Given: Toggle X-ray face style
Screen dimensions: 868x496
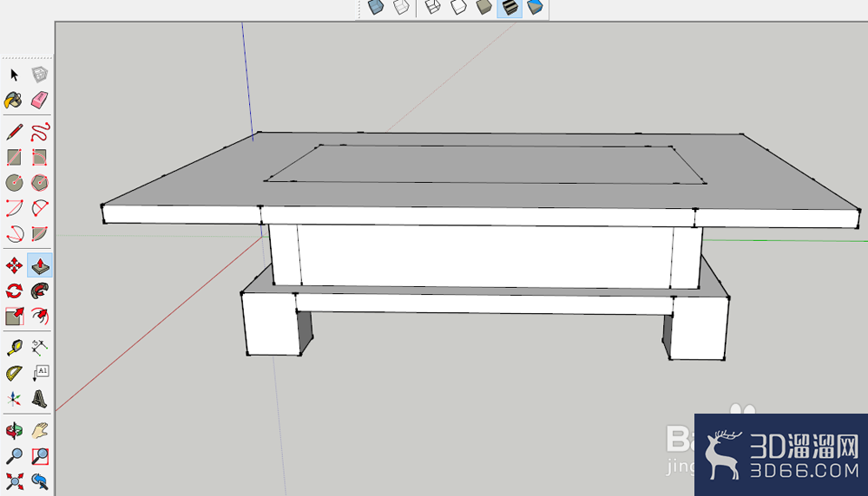Looking at the screenshot, I should coord(376,7).
